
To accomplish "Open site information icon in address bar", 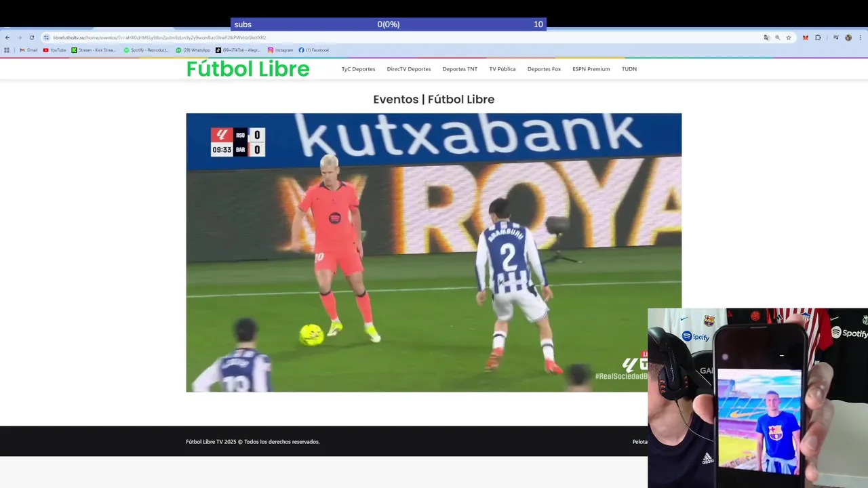I will [46, 37].
